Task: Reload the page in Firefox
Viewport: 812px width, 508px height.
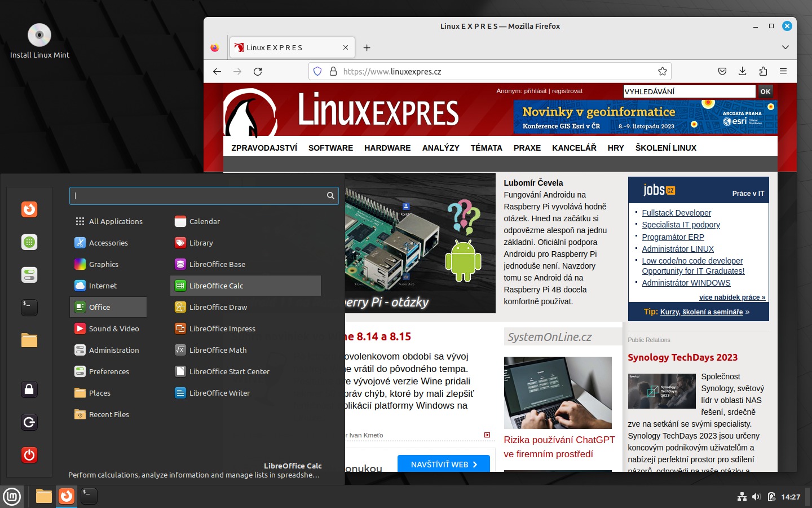Action: 258,71
